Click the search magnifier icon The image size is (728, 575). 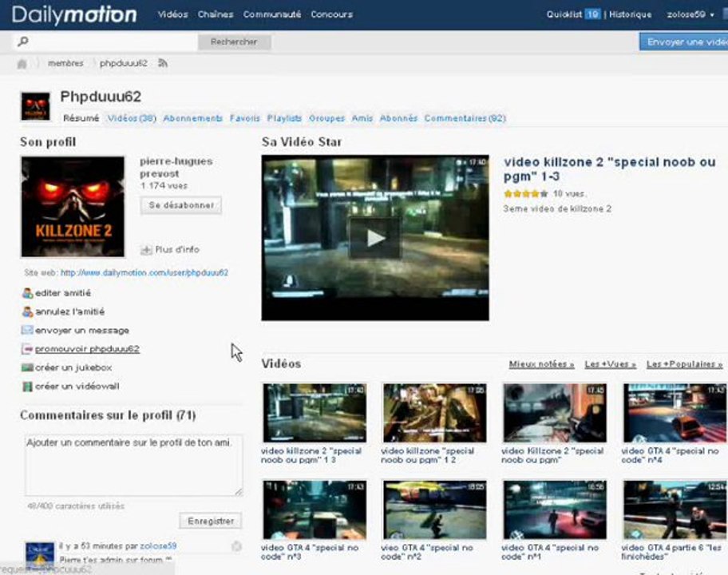22,42
